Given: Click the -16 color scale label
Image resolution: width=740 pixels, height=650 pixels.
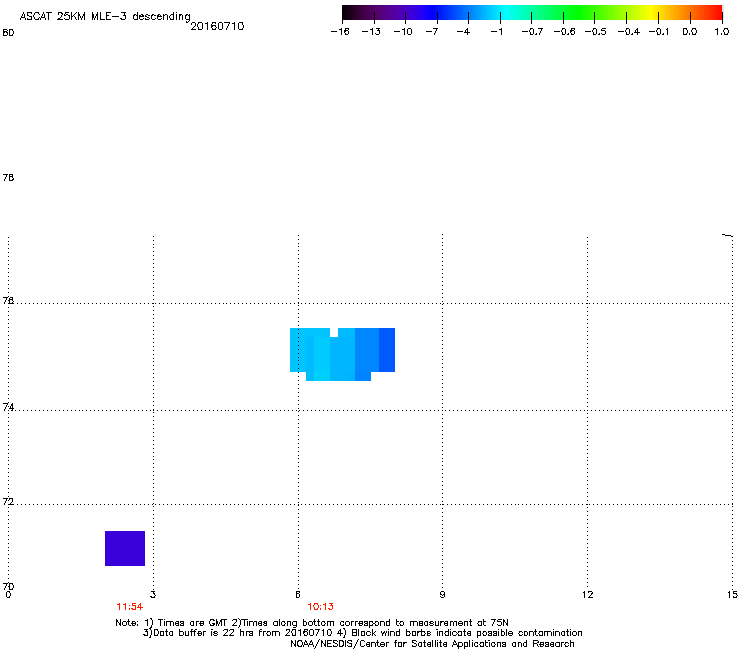Looking at the screenshot, I should 340,32.
